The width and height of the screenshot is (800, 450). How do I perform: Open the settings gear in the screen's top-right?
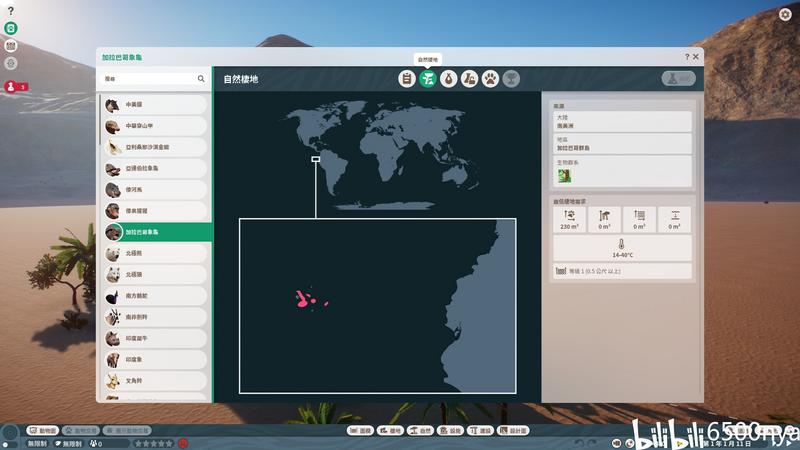[x=785, y=14]
